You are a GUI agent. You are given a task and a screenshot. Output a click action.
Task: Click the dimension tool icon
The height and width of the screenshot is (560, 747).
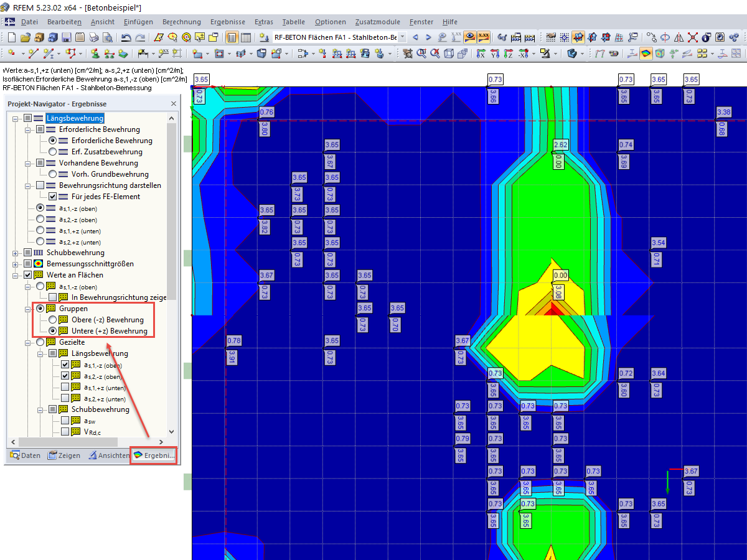[x=142, y=54]
